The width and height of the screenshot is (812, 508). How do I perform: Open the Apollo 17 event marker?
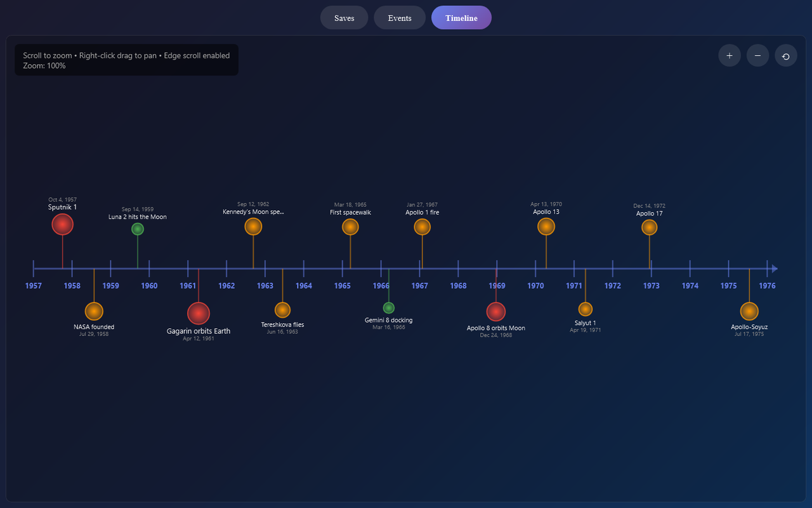coord(649,227)
